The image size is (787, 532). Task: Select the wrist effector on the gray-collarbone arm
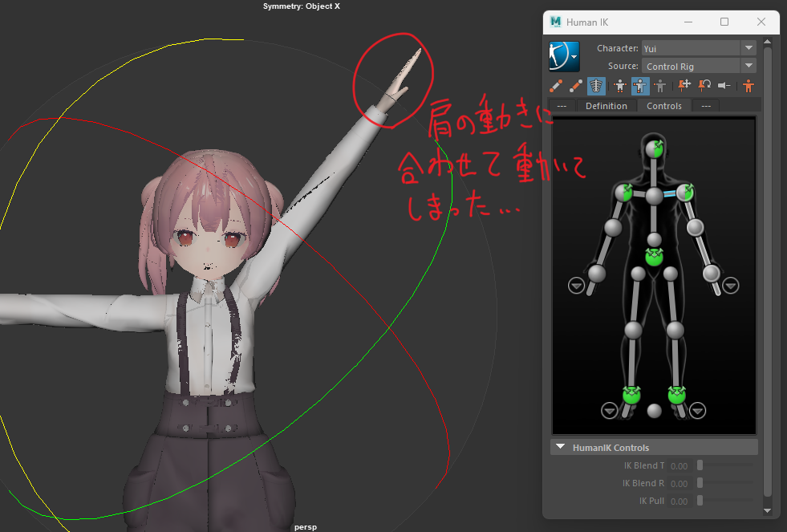(x=597, y=274)
